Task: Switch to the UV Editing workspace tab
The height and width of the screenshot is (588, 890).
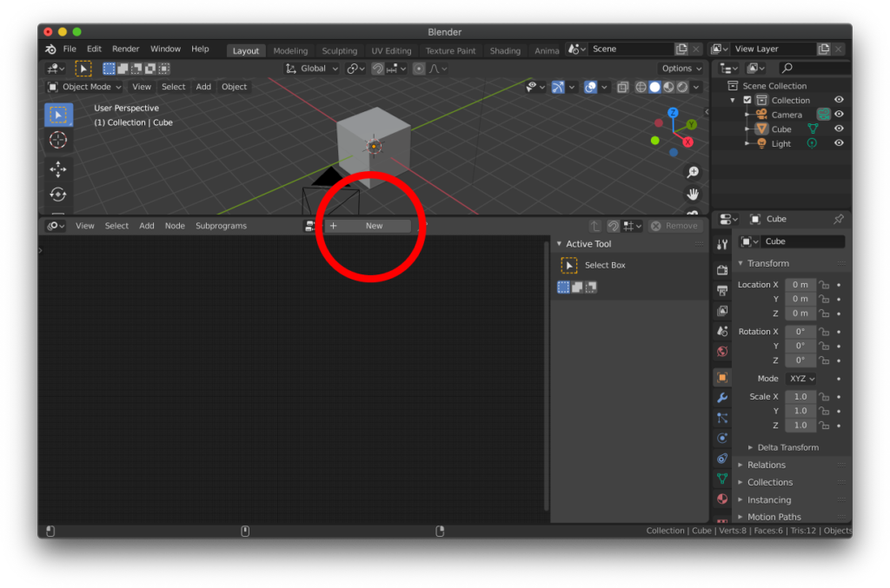Action: [x=391, y=51]
